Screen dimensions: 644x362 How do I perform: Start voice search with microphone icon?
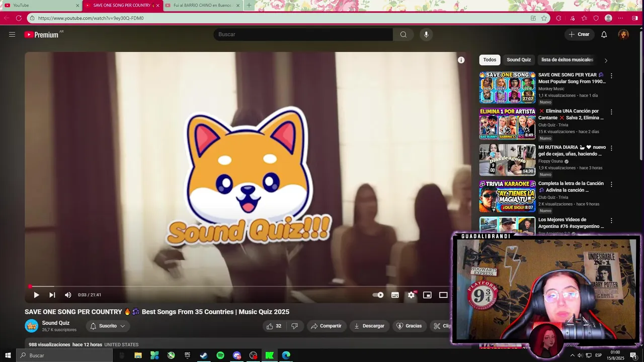click(x=426, y=34)
